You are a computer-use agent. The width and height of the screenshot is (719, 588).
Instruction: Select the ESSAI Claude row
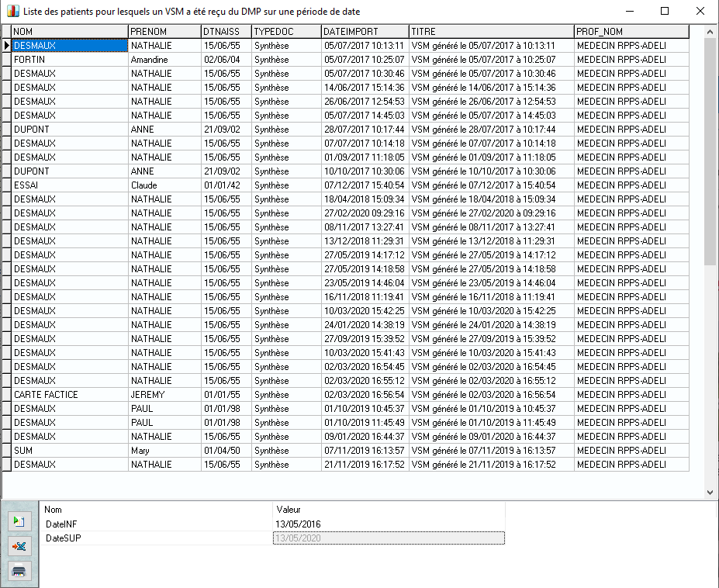pos(69,185)
